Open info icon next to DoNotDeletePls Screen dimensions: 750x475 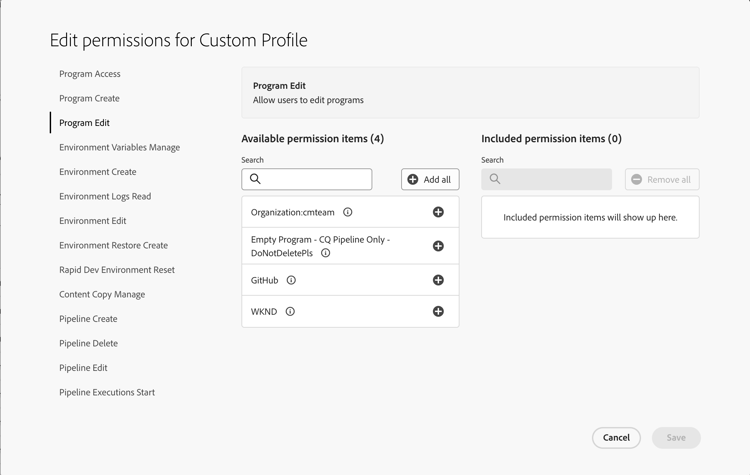(x=326, y=253)
